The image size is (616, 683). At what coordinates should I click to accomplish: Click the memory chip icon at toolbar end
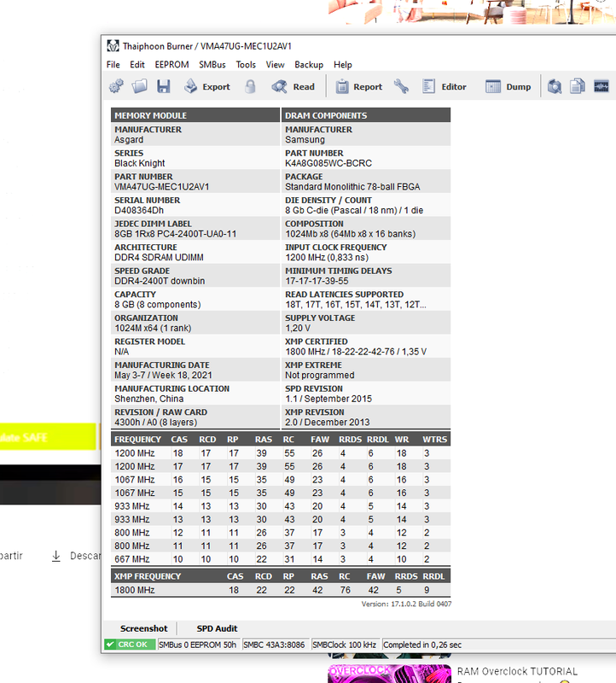(601, 86)
